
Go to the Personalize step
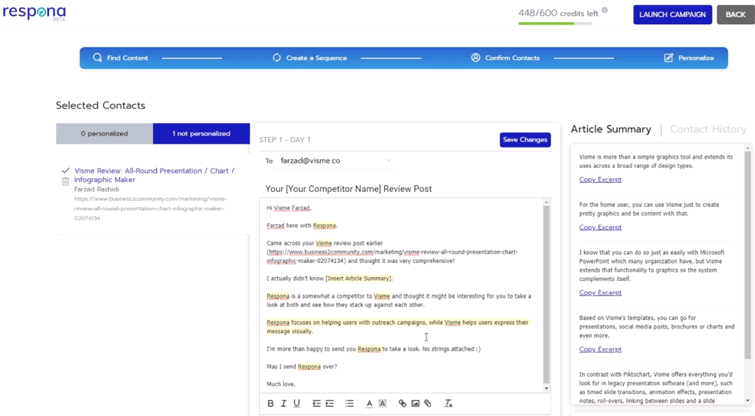(x=689, y=58)
